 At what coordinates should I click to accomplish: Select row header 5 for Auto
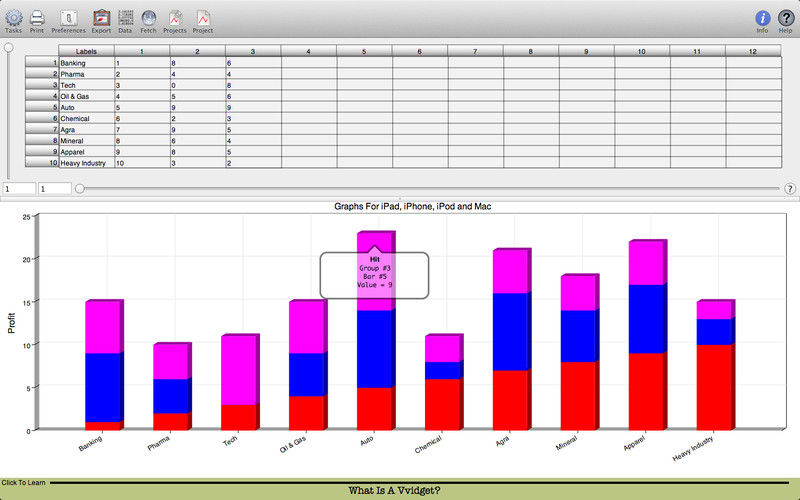tap(42, 107)
